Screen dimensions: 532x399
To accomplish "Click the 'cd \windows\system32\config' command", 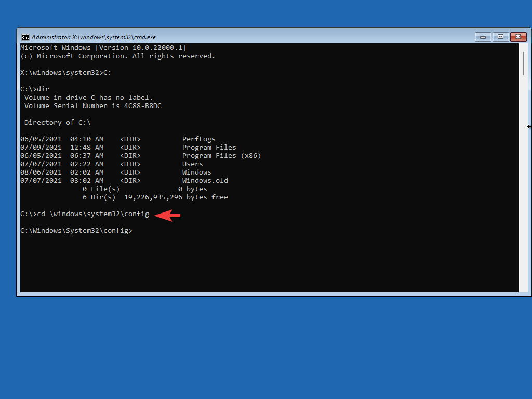I will pos(93,214).
